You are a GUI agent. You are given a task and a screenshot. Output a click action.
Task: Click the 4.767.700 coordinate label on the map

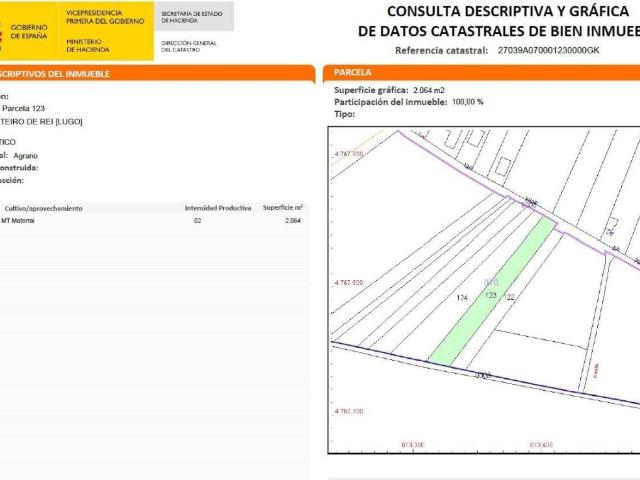pyautogui.click(x=349, y=411)
